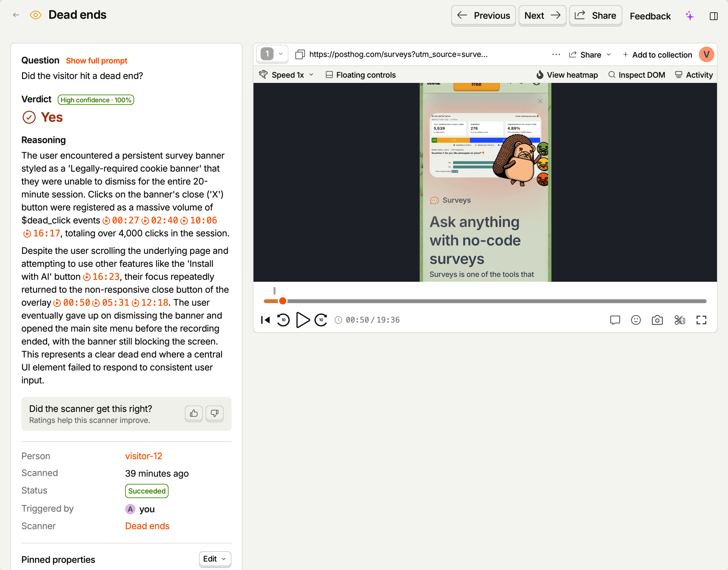Toggle Floating controls
The width and height of the screenshot is (728, 570).
[x=360, y=75]
